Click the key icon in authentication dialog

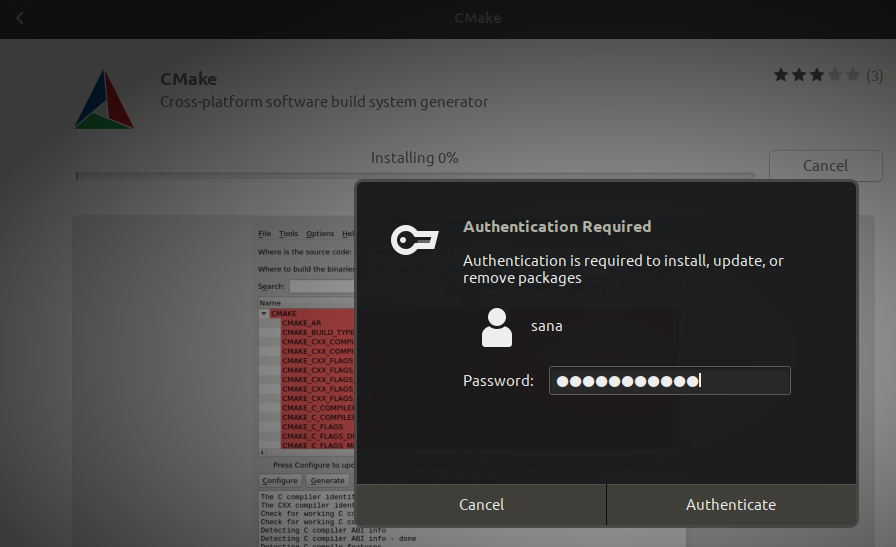pos(414,240)
